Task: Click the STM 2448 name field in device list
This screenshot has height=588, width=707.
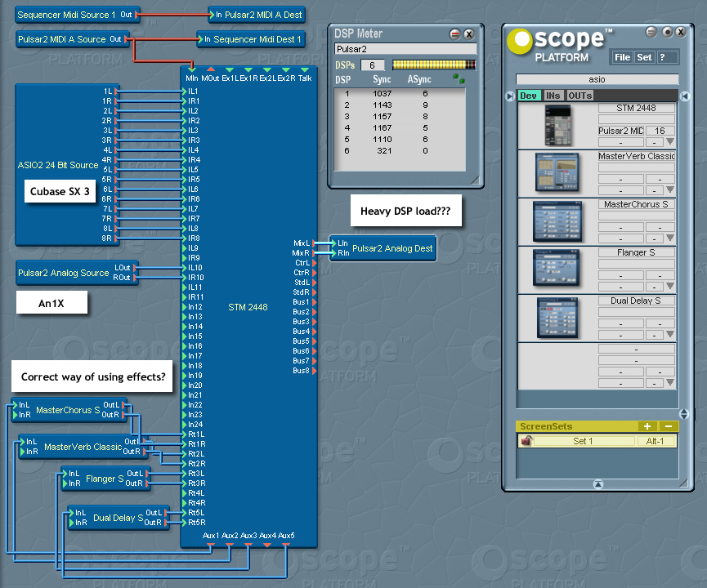Action: pyautogui.click(x=636, y=108)
